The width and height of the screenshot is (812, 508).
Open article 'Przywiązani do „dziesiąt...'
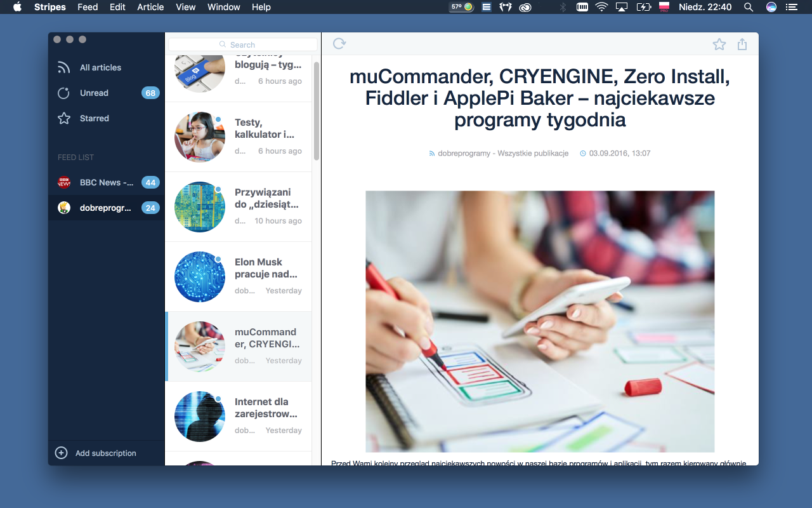point(239,207)
